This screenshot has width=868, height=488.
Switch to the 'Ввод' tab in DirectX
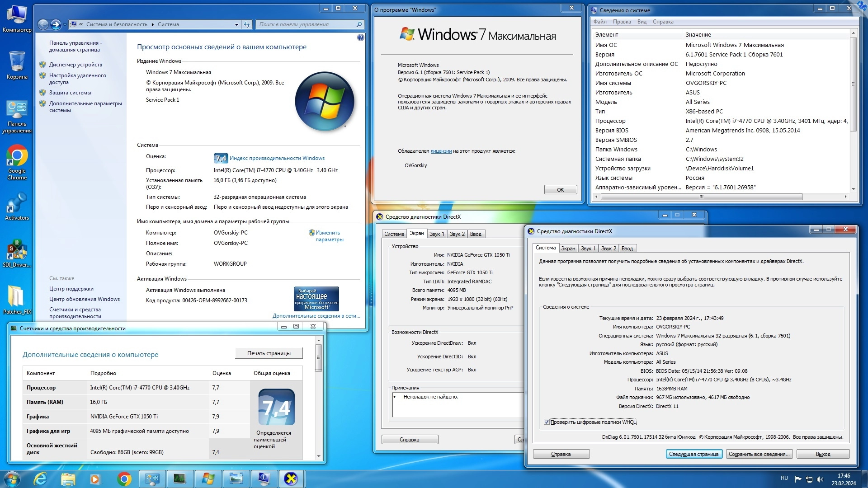click(627, 249)
